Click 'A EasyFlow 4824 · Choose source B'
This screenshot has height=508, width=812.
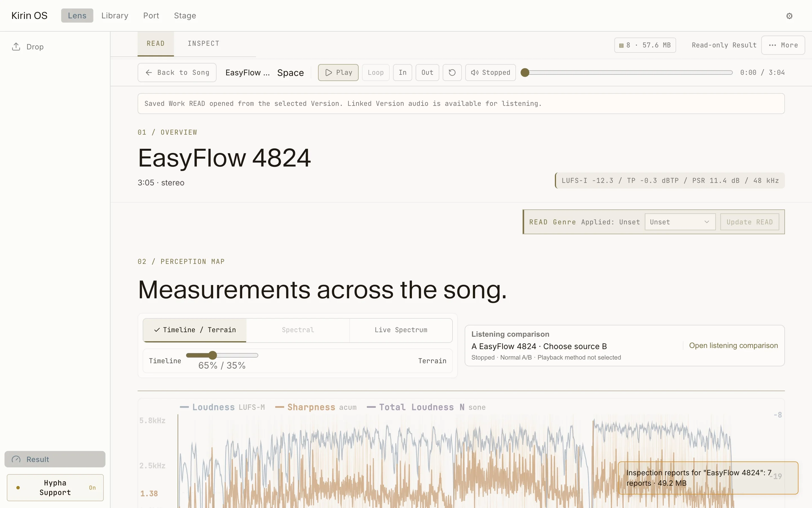coord(539,346)
